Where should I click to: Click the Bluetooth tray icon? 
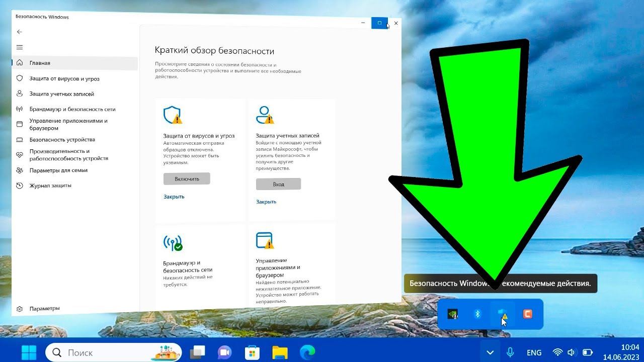478,314
